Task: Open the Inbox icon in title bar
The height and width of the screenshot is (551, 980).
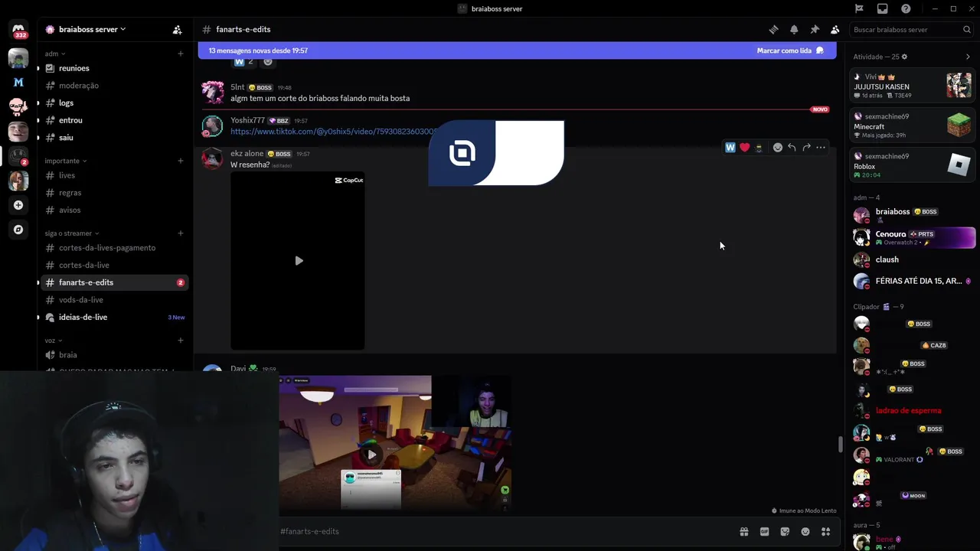Action: (x=883, y=8)
